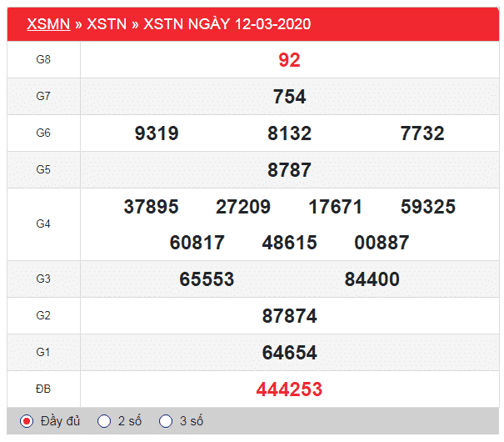Click the G3 number 84400
The width and height of the screenshot is (504, 442).
(x=372, y=279)
